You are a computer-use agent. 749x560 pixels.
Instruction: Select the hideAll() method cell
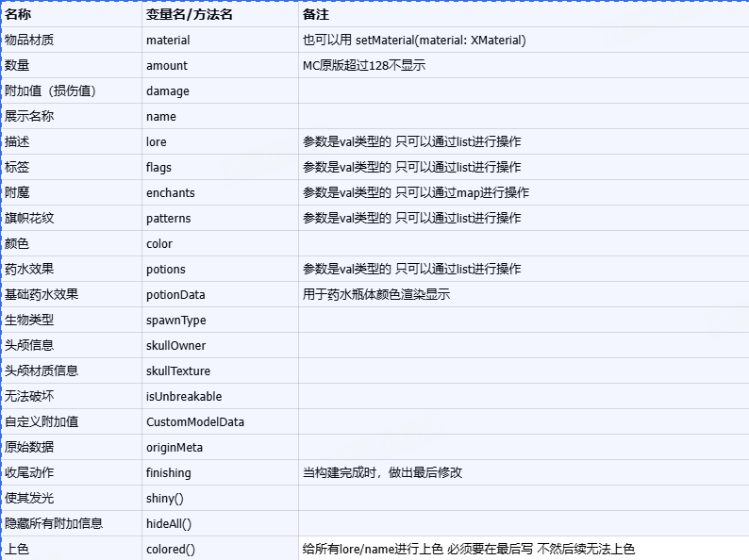(x=169, y=524)
